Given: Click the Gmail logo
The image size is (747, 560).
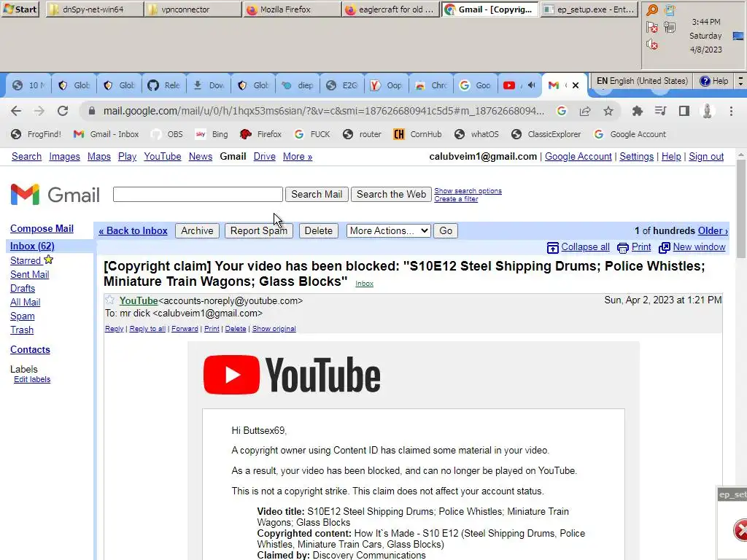Looking at the screenshot, I should 55,194.
